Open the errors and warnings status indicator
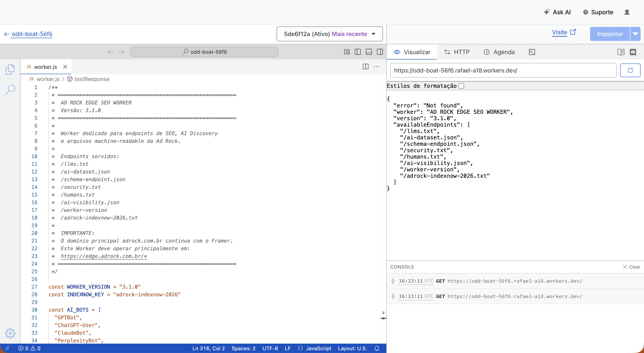 [29, 348]
